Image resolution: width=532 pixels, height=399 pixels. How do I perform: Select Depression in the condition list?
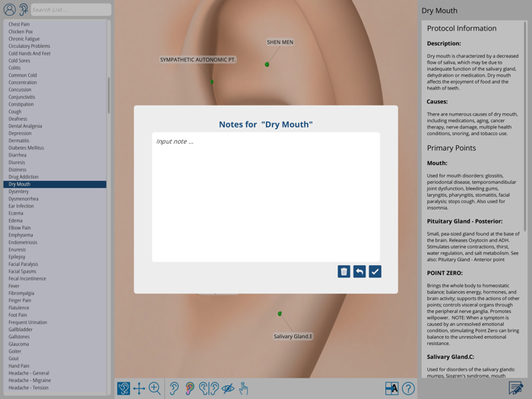[20, 133]
